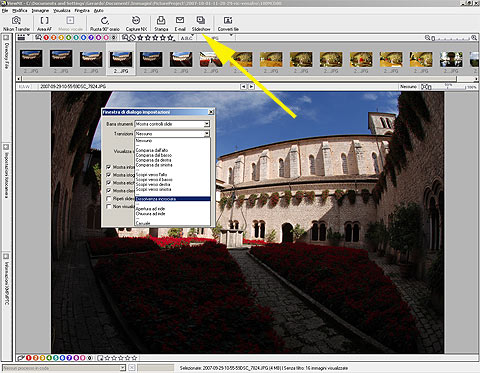Image resolution: width=480 pixels, height=373 pixels.
Task: Click the Stampa print icon
Action: point(161,24)
